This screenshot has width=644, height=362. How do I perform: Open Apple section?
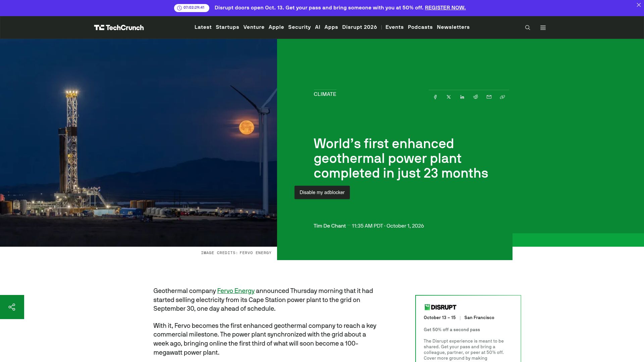(276, 27)
